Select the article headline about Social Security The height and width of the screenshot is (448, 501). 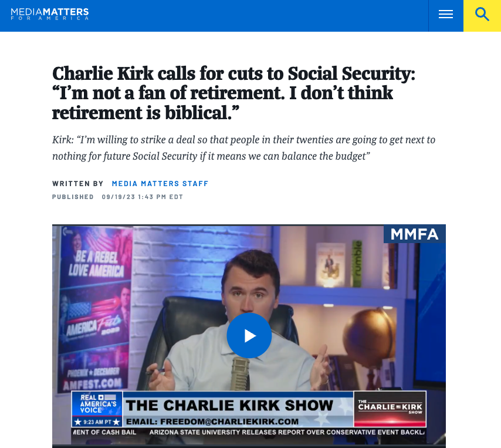pos(233,93)
